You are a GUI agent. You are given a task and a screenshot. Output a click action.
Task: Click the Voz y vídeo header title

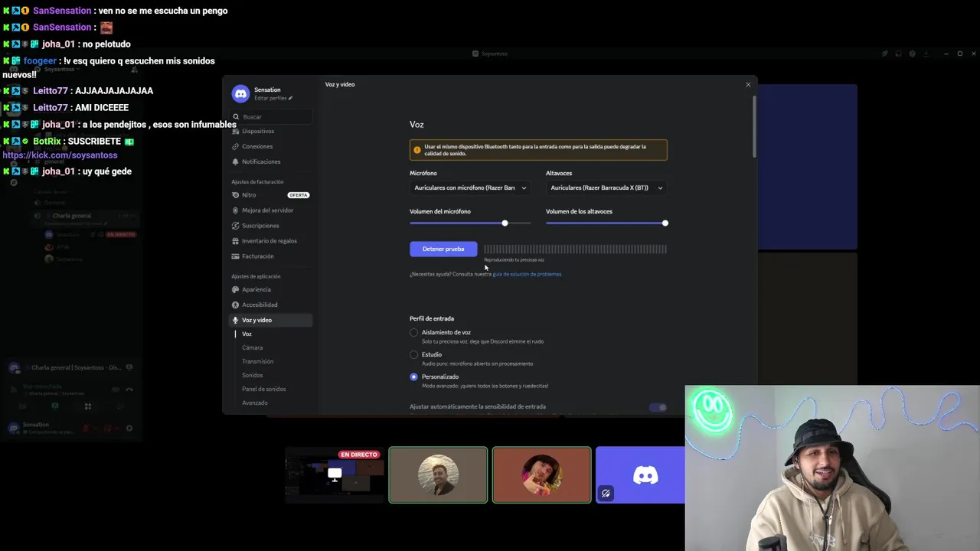[340, 84]
